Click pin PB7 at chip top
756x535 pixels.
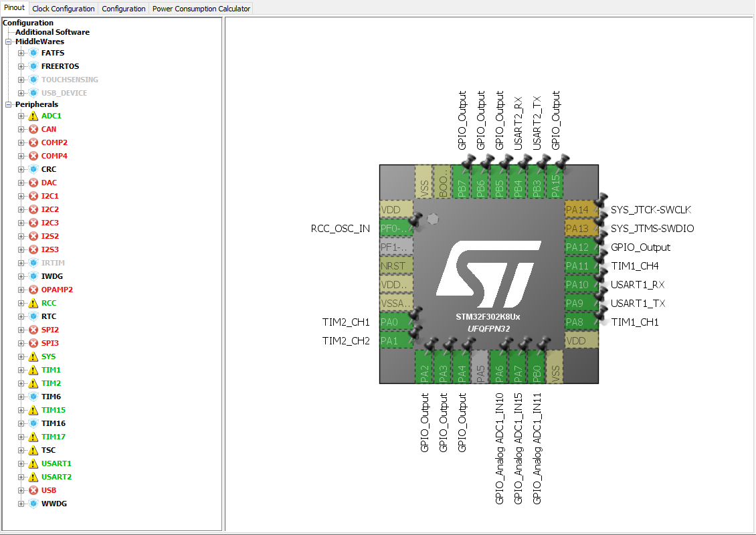click(x=462, y=182)
